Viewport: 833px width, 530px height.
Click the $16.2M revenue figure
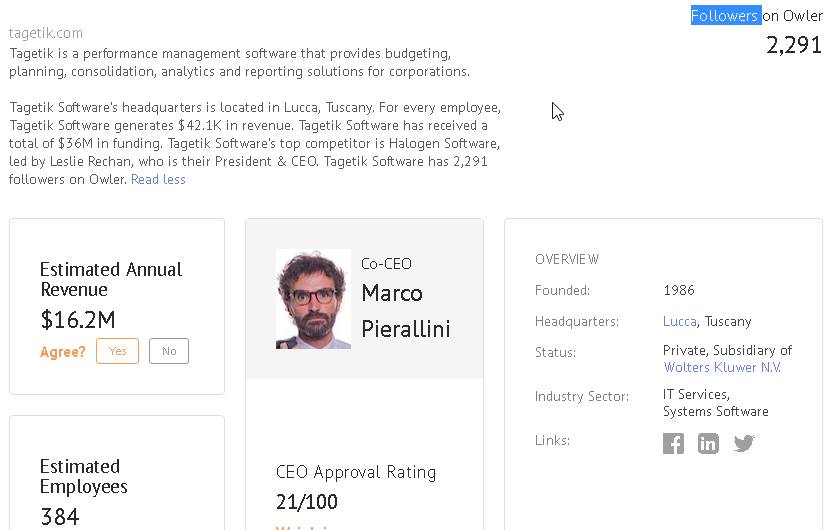pos(78,320)
